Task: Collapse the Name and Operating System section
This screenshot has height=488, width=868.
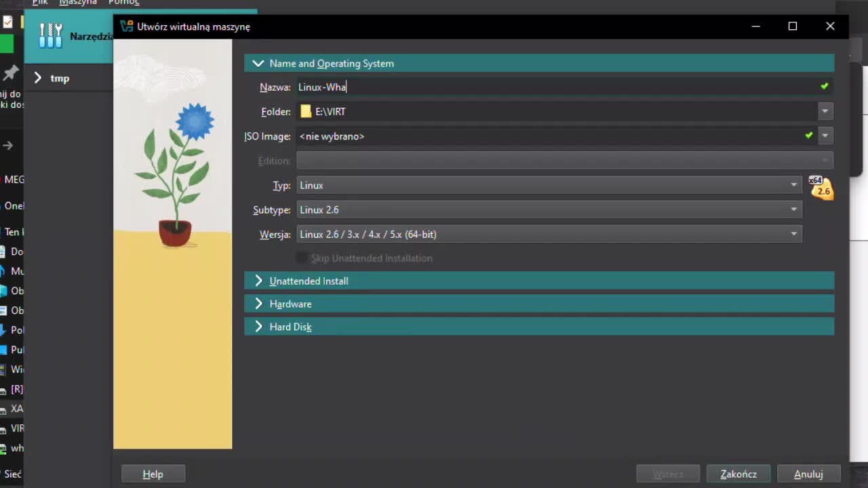Action: (x=258, y=63)
